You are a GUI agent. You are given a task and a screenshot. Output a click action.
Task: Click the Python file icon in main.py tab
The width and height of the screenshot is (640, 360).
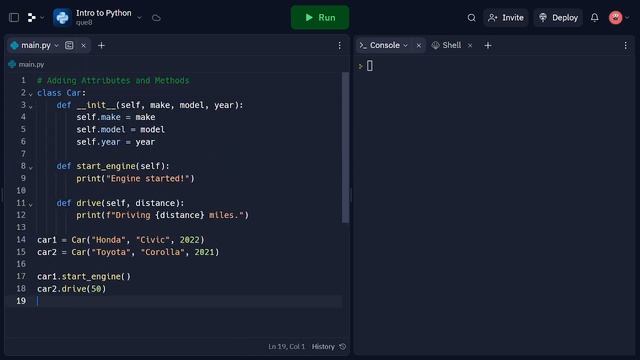click(15, 45)
